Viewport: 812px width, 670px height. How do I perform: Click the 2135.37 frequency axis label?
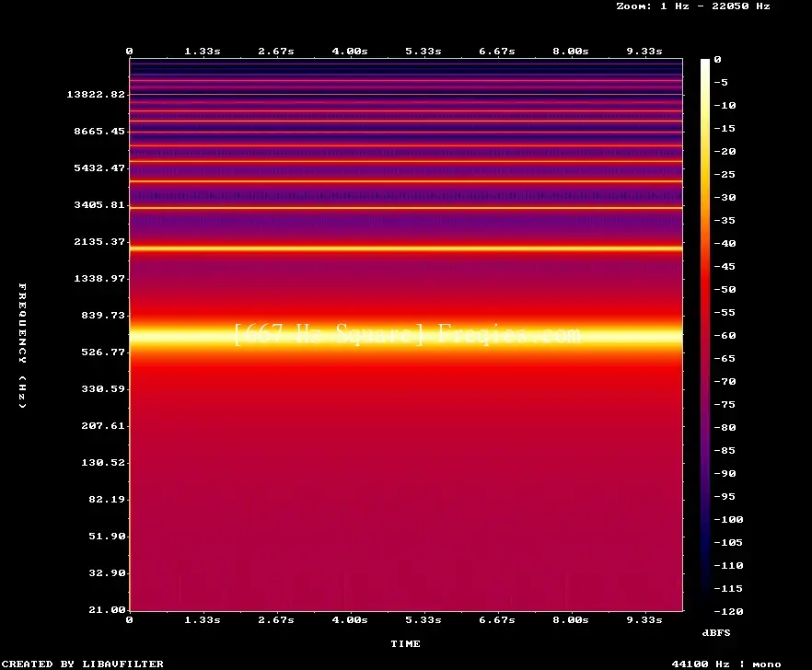[x=99, y=241]
